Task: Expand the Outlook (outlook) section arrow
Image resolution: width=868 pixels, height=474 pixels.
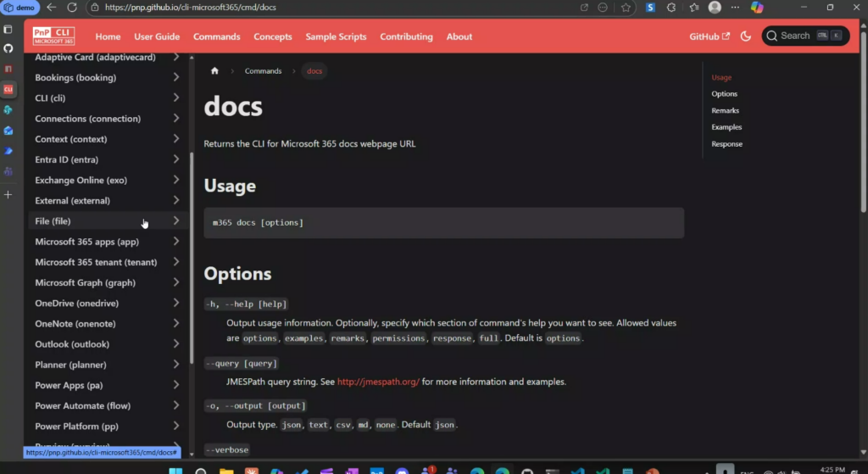Action: (x=175, y=344)
